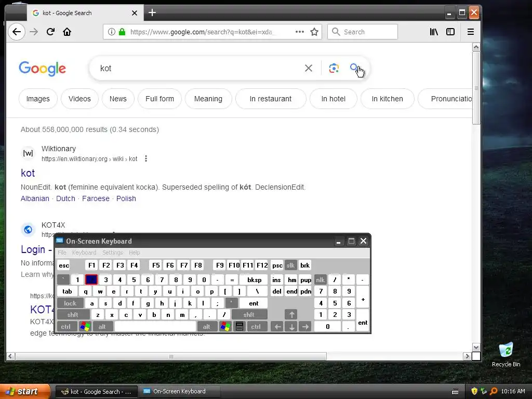Open Recycle Bin icon on desktop

506,354
